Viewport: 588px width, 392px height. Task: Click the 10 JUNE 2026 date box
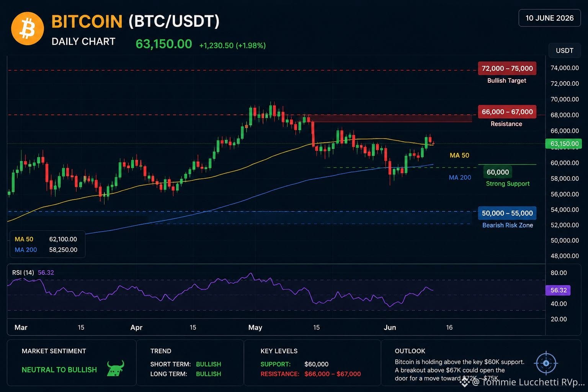[x=549, y=18]
